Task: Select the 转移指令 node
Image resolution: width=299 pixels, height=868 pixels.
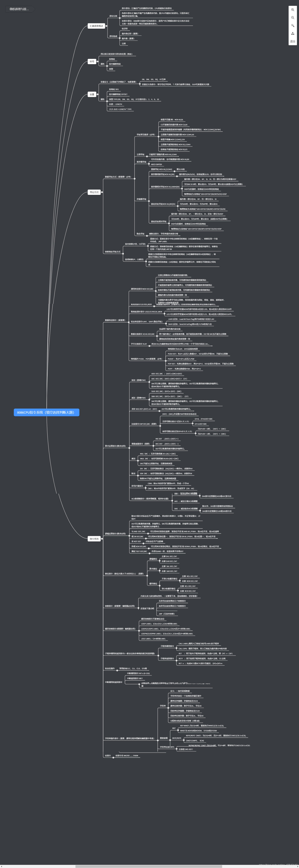Action: (120, 606)
